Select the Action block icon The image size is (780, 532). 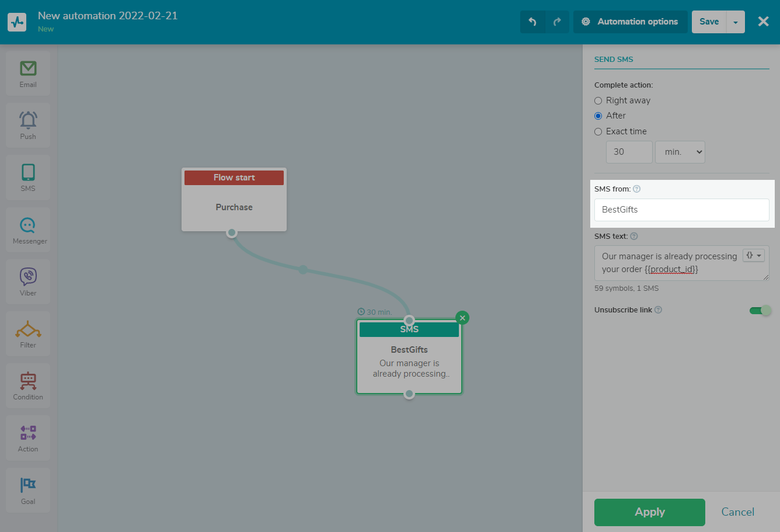[x=28, y=437]
